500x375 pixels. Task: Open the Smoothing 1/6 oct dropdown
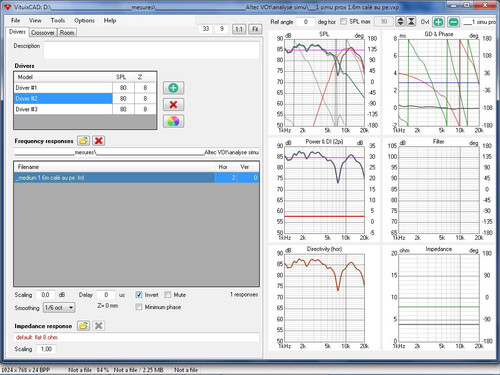coord(59,307)
